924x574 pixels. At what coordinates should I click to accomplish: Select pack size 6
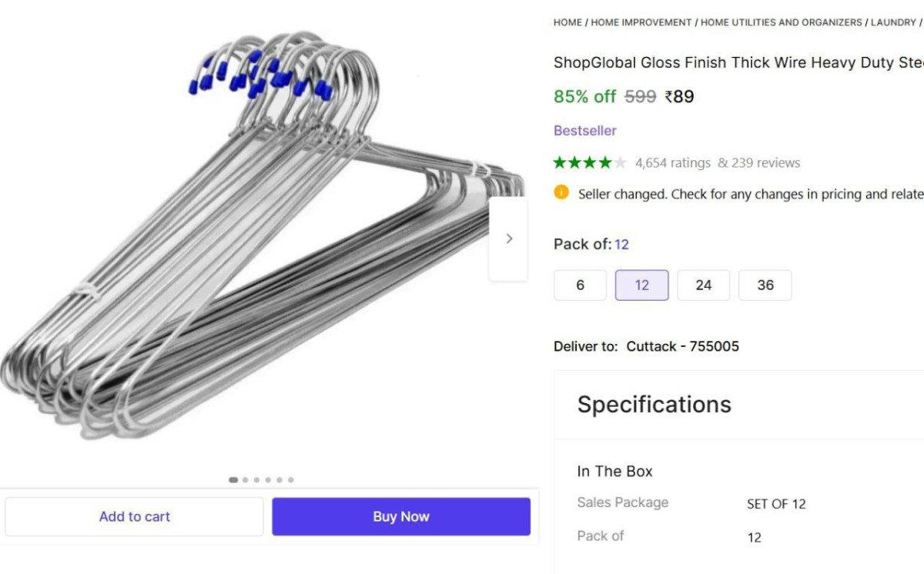[580, 285]
